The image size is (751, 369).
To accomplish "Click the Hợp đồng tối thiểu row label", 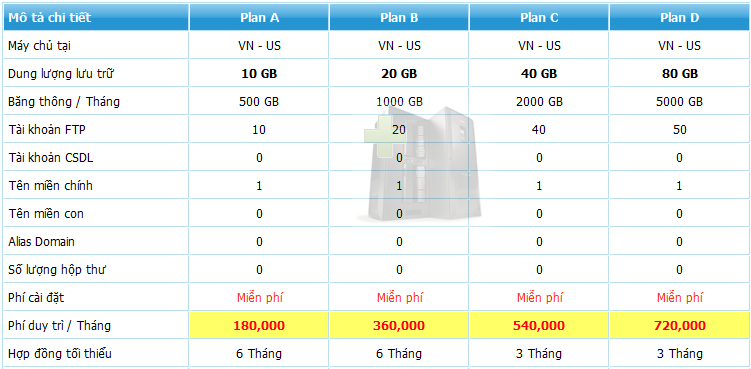I will (x=60, y=354).
